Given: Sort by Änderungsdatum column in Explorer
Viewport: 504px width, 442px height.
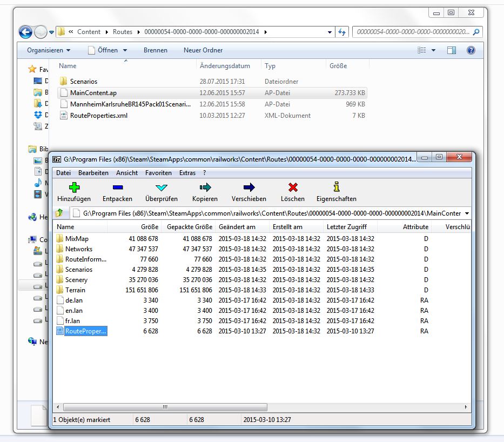Looking at the screenshot, I should tap(229, 65).
